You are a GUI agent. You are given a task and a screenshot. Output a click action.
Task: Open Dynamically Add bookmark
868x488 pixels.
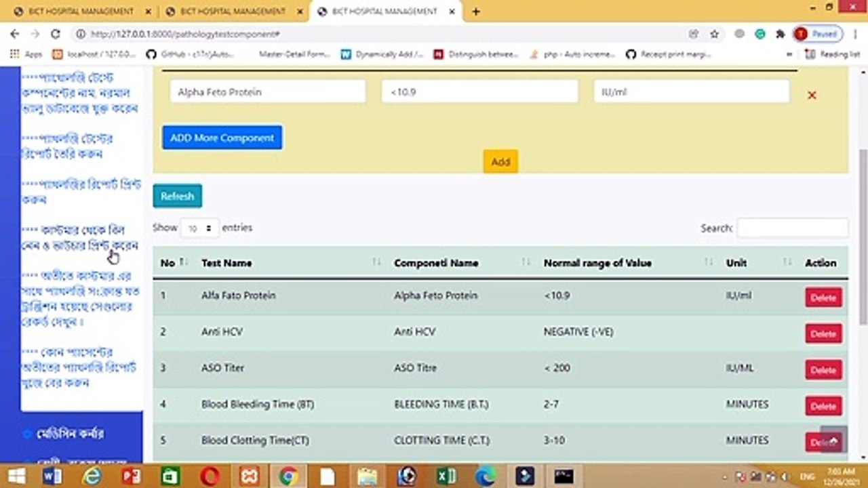click(382, 54)
